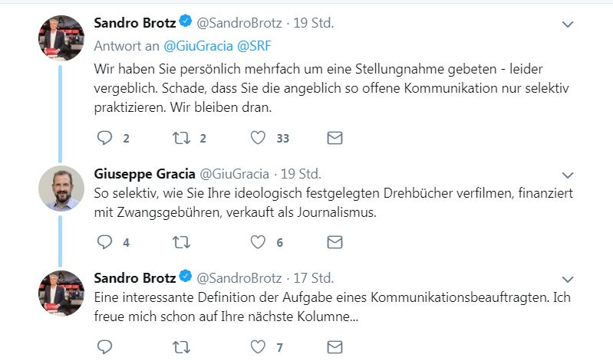Like Giuseppe Gracia's tweet with 6 likes

(x=258, y=242)
